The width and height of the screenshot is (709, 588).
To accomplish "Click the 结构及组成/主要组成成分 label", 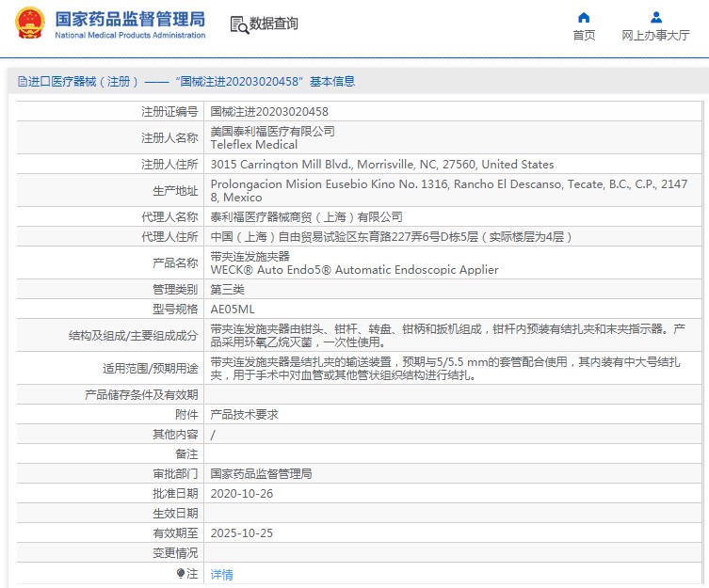I will [x=134, y=335].
